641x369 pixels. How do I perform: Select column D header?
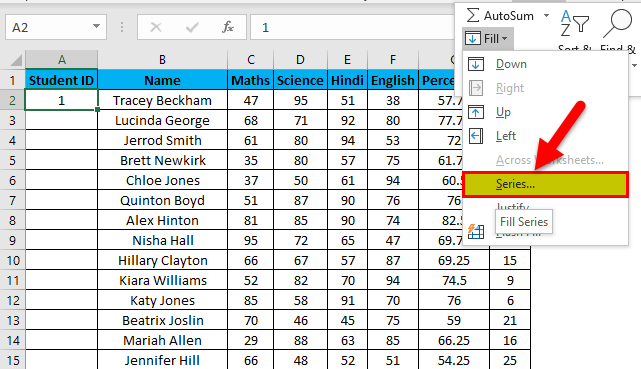[300, 60]
